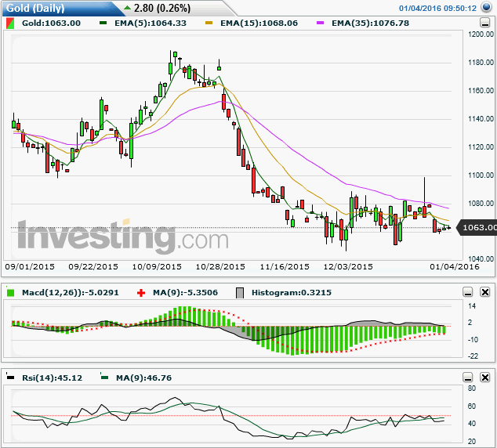Screen dimensions: 497x448
Task: Click the 1200.00 price axis label
Action: click(x=481, y=34)
